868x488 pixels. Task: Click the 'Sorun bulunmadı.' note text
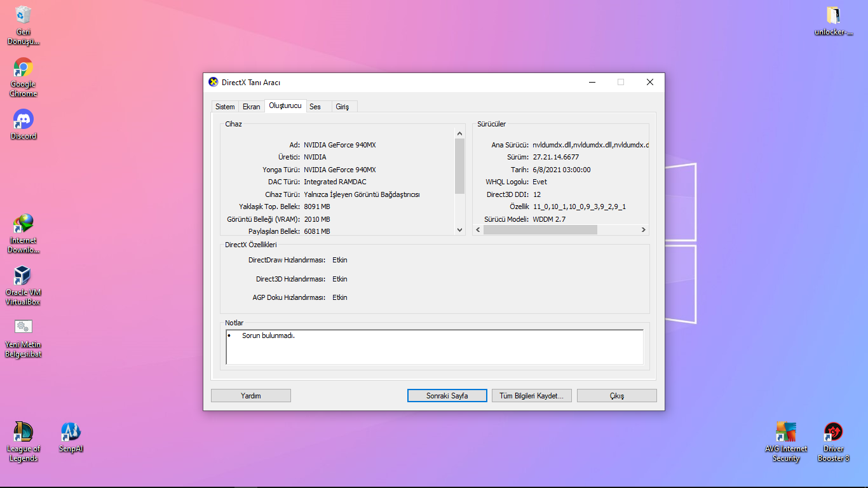[x=268, y=335]
